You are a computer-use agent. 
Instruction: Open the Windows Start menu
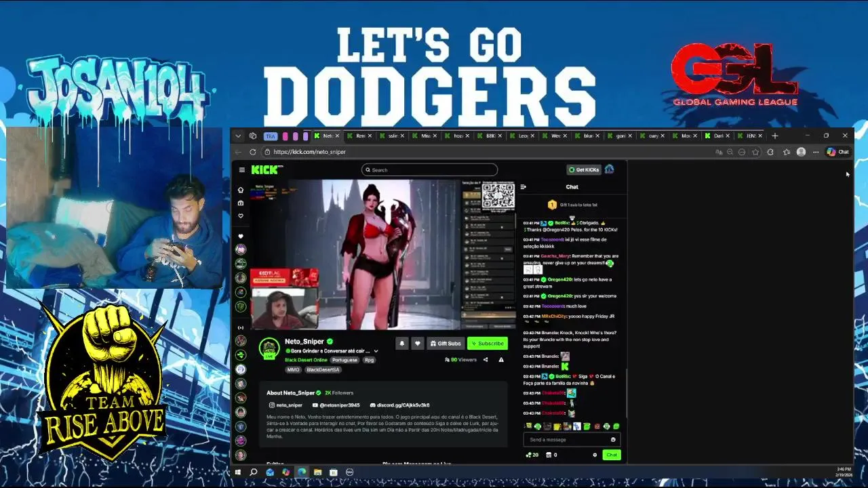click(238, 472)
